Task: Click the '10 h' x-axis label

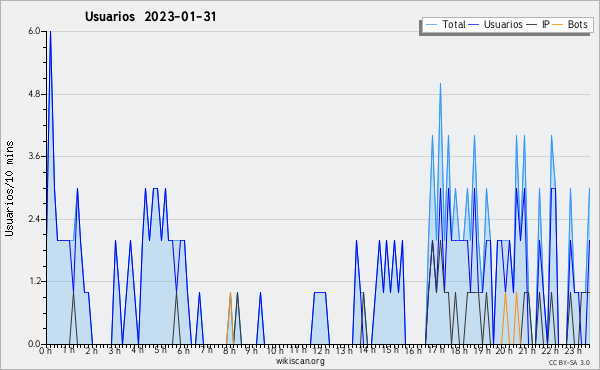Action: pos(275,350)
